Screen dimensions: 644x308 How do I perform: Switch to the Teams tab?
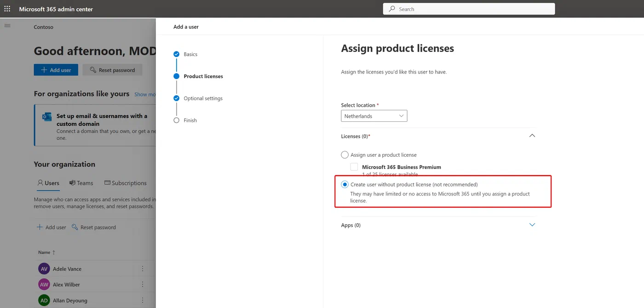click(81, 183)
